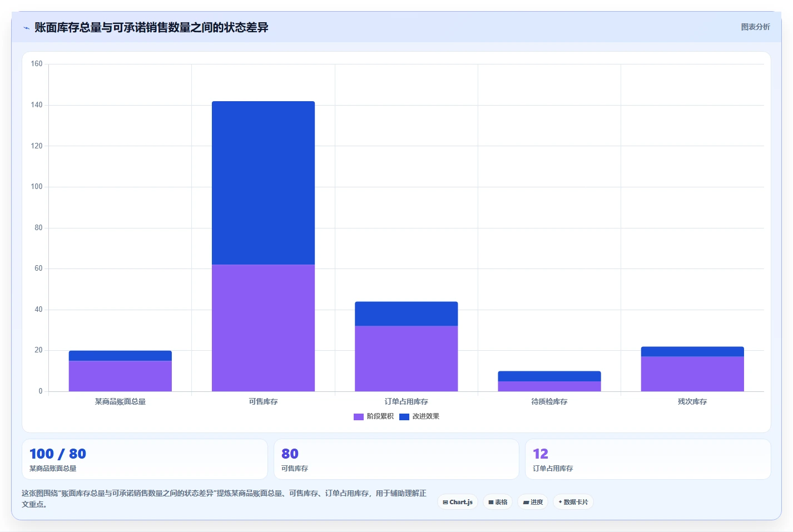Viewport: 793px width, 532px height.
Task: Toggle the 阶段累积 legend swatch
Action: (x=359, y=416)
